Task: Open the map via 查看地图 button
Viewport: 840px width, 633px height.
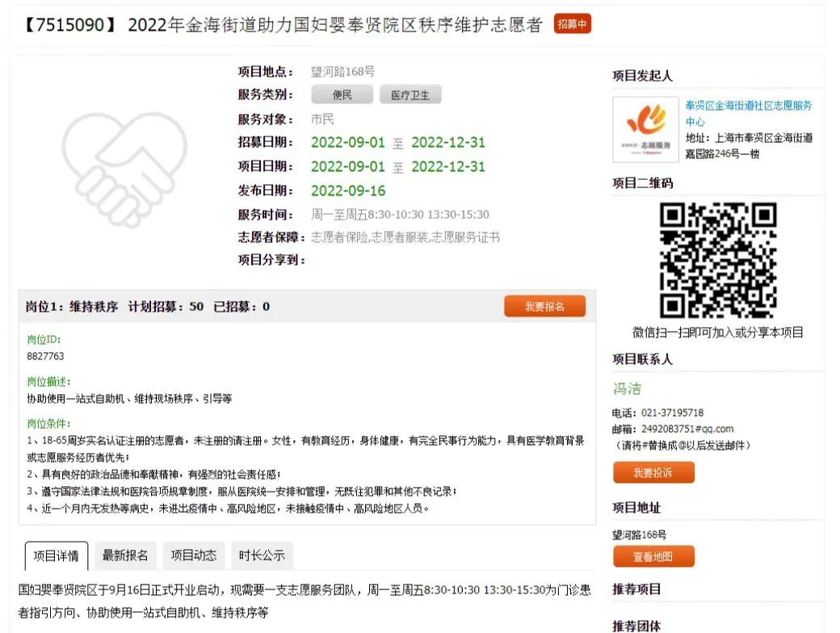Action: [x=653, y=556]
